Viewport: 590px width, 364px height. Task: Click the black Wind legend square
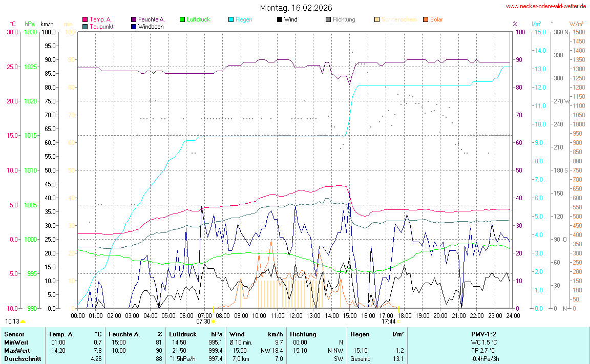[x=280, y=19]
